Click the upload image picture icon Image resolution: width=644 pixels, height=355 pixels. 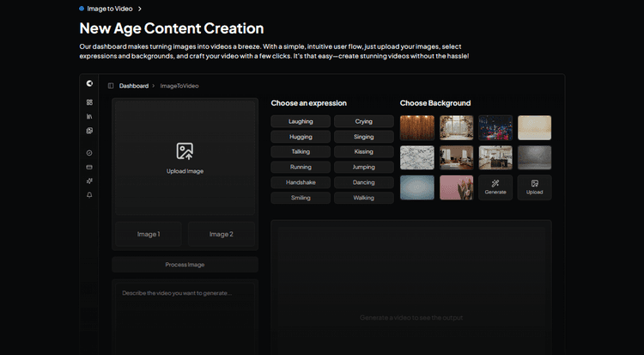(x=185, y=151)
